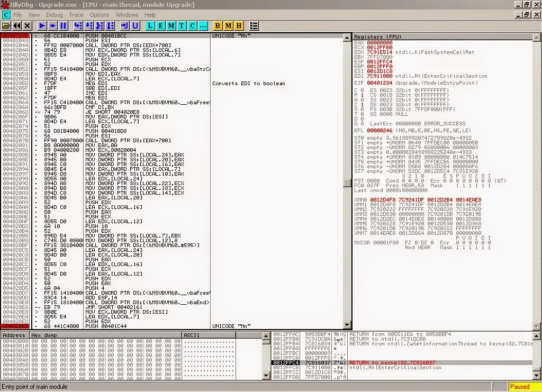The height and width of the screenshot is (392, 542).
Task: Open the File menu
Action: pos(17,15)
